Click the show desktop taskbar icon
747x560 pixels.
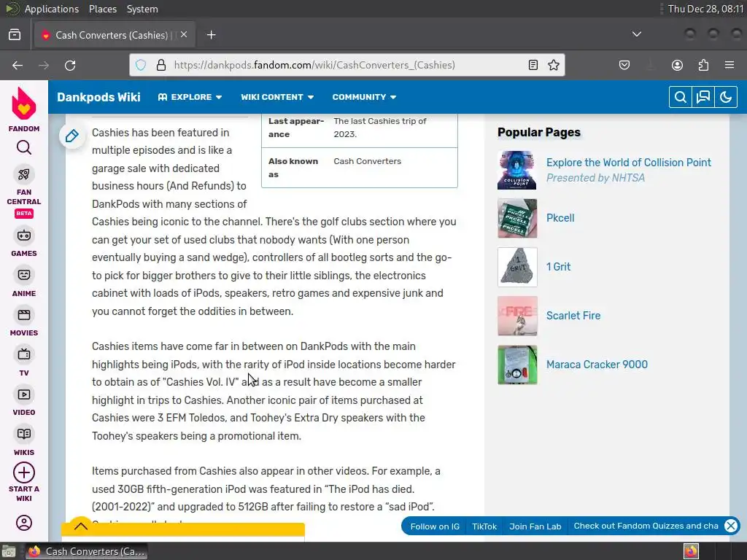coord(9,551)
